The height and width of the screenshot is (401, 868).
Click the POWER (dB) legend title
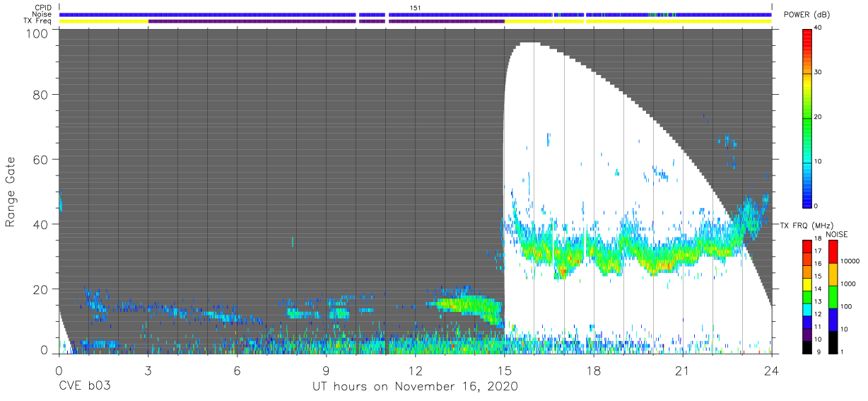click(807, 15)
